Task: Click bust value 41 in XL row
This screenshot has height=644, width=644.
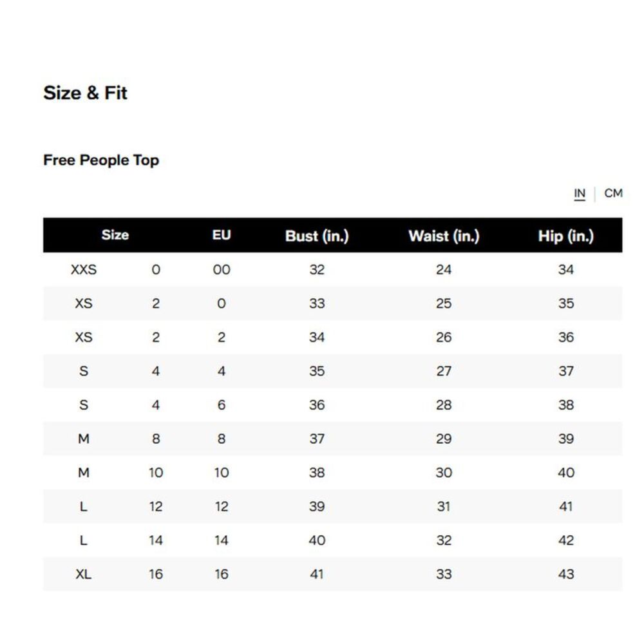Action: 317,574
